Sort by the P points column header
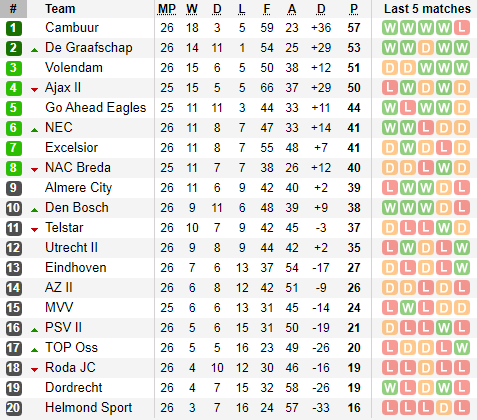Image resolution: width=477 pixels, height=420 pixels. [x=354, y=9]
